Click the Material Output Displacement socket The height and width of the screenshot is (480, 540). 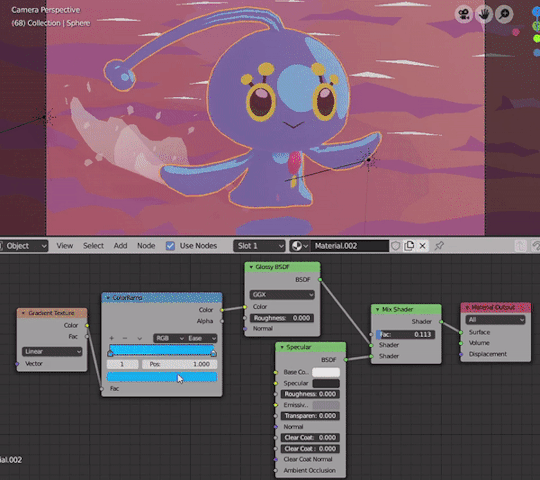(x=461, y=354)
